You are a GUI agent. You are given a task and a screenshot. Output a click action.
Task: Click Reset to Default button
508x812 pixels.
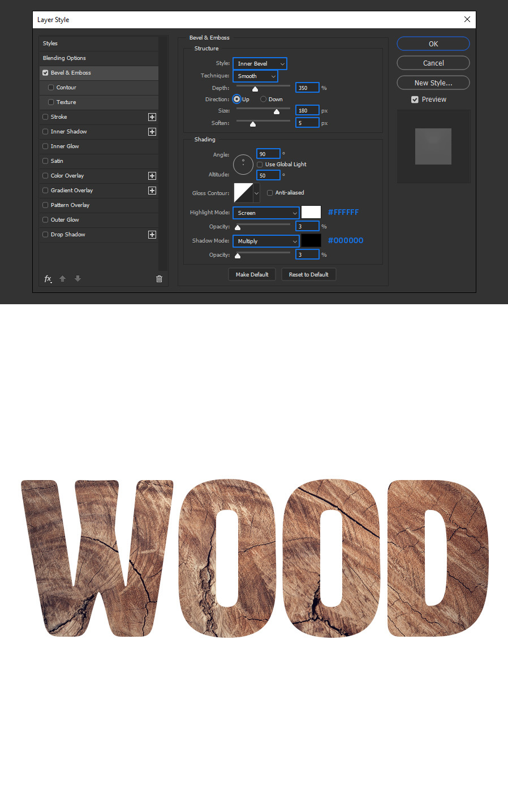tap(309, 274)
